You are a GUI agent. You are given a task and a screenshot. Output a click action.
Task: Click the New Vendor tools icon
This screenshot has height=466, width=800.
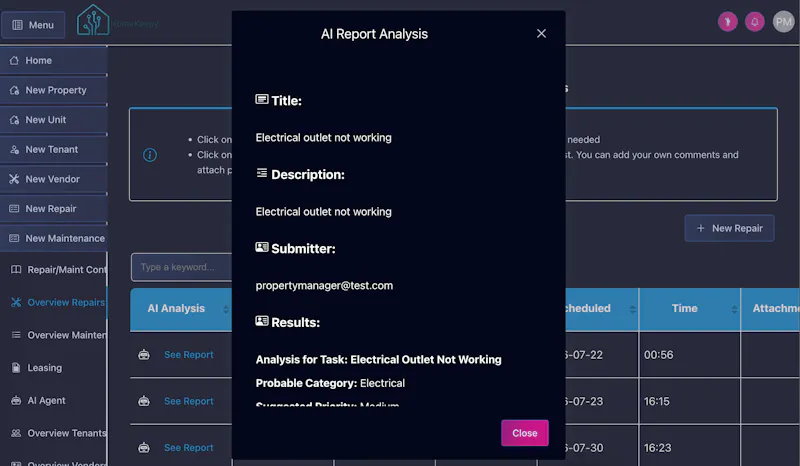click(x=14, y=179)
